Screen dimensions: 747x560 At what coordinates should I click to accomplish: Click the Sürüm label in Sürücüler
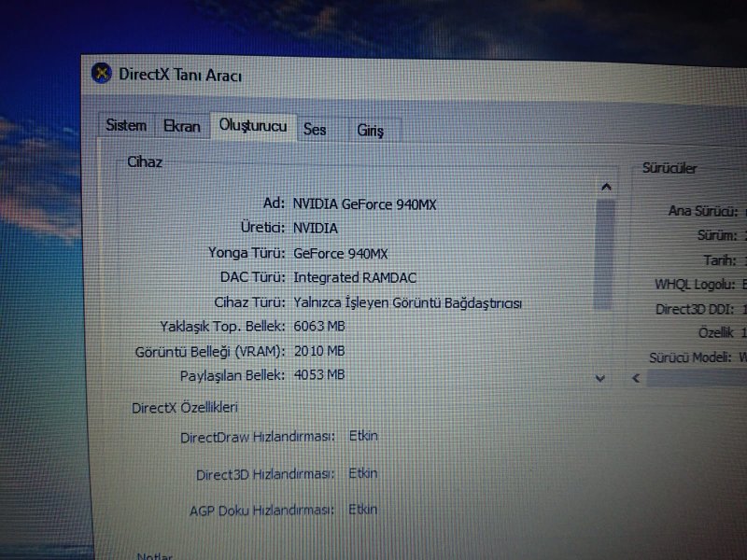pos(717,235)
